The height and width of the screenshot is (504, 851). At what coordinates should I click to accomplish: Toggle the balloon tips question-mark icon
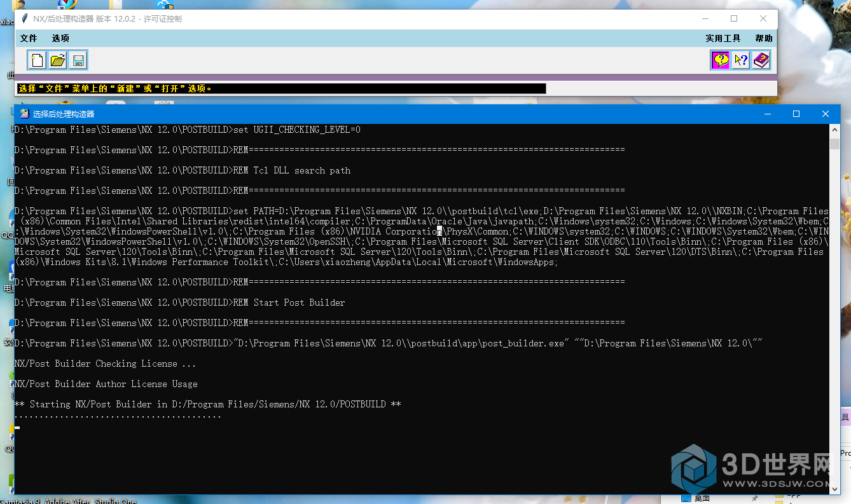pyautogui.click(x=721, y=60)
